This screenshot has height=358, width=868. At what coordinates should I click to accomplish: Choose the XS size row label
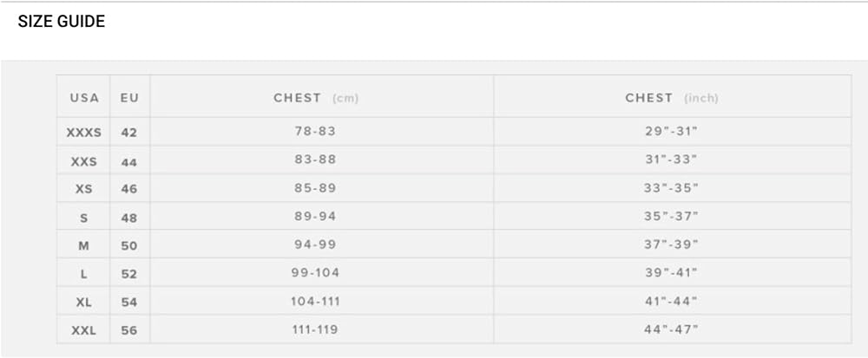click(x=84, y=189)
